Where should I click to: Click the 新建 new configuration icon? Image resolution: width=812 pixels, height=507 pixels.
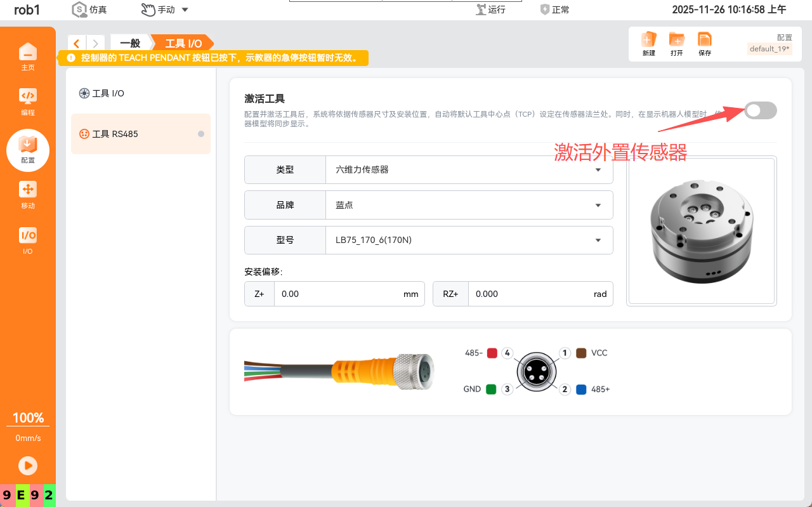click(648, 44)
